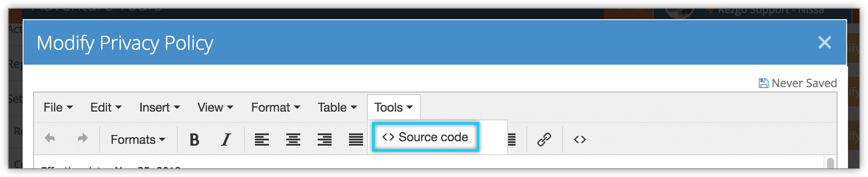Image resolution: width=868 pixels, height=177 pixels.
Task: Open the Insert menu
Action: tap(159, 107)
